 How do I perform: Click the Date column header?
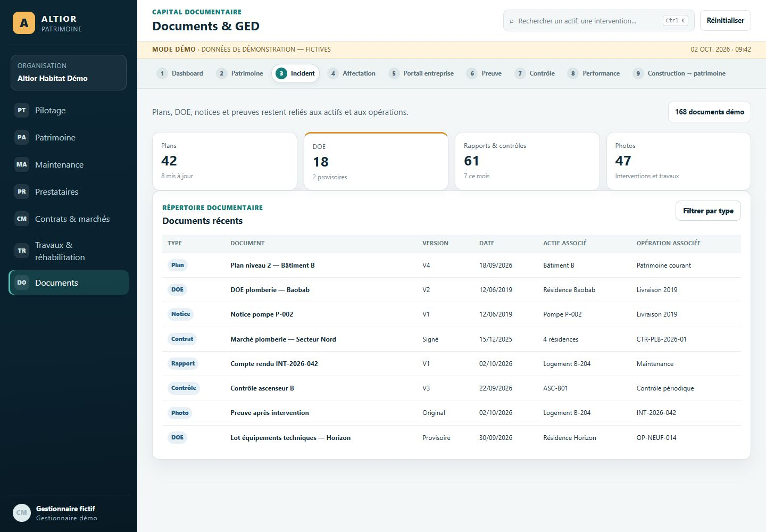[x=487, y=243]
